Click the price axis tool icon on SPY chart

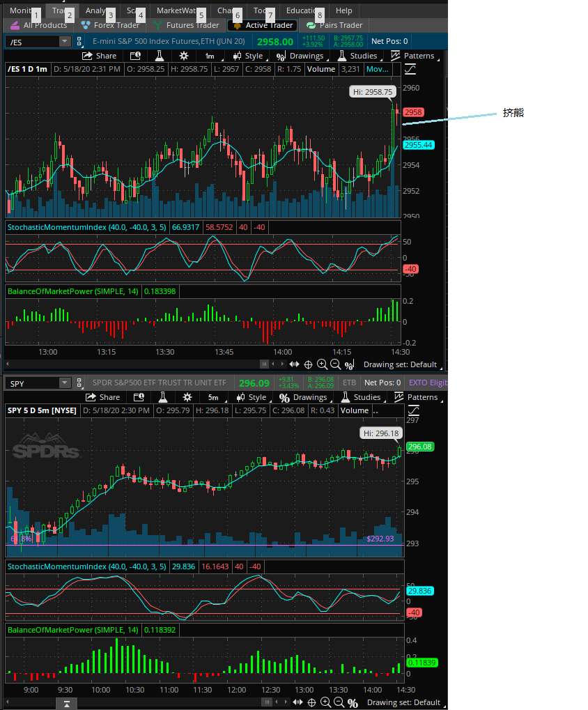(414, 410)
